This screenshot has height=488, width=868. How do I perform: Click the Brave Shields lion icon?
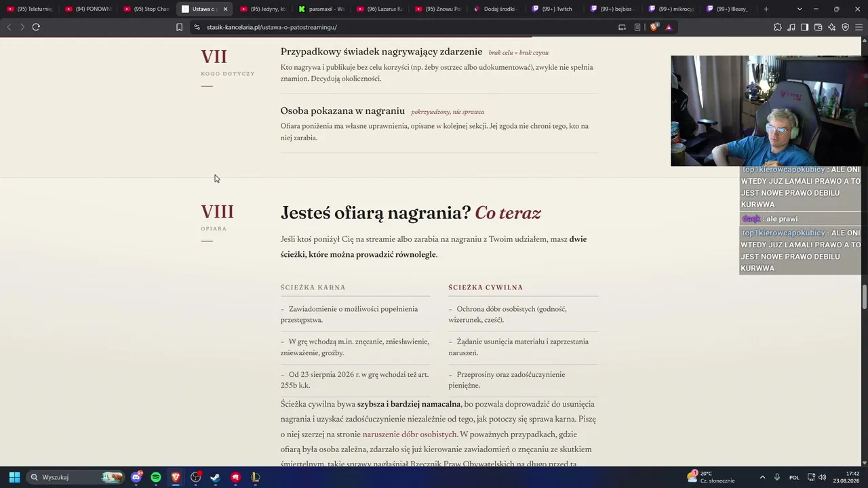(654, 27)
